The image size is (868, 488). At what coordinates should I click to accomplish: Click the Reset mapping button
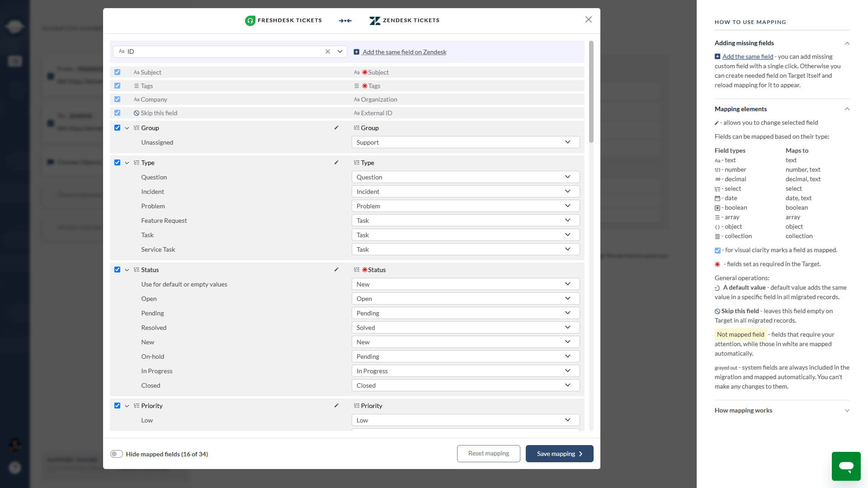(488, 453)
